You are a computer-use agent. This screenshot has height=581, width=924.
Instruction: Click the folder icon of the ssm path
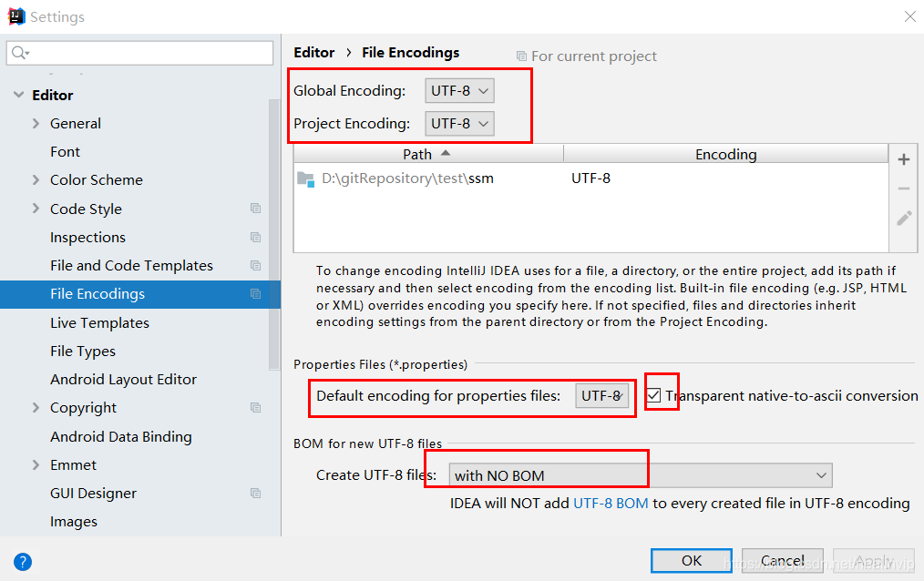(306, 179)
